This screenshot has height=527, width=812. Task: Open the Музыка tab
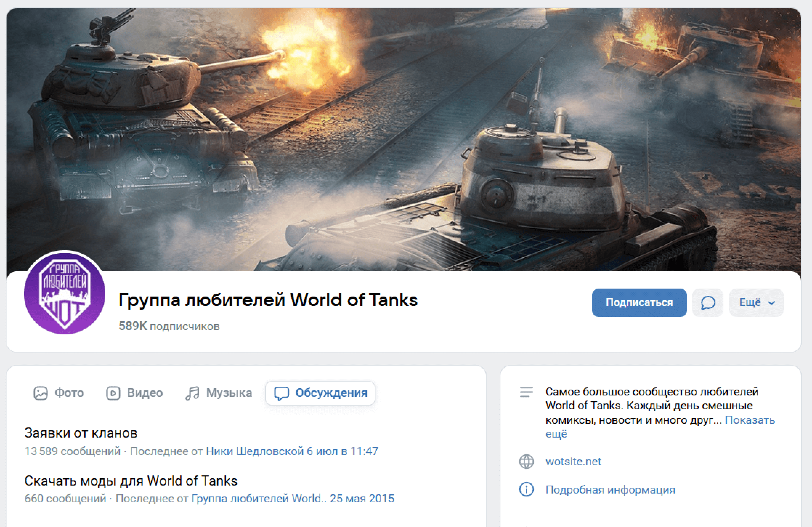[x=229, y=393]
